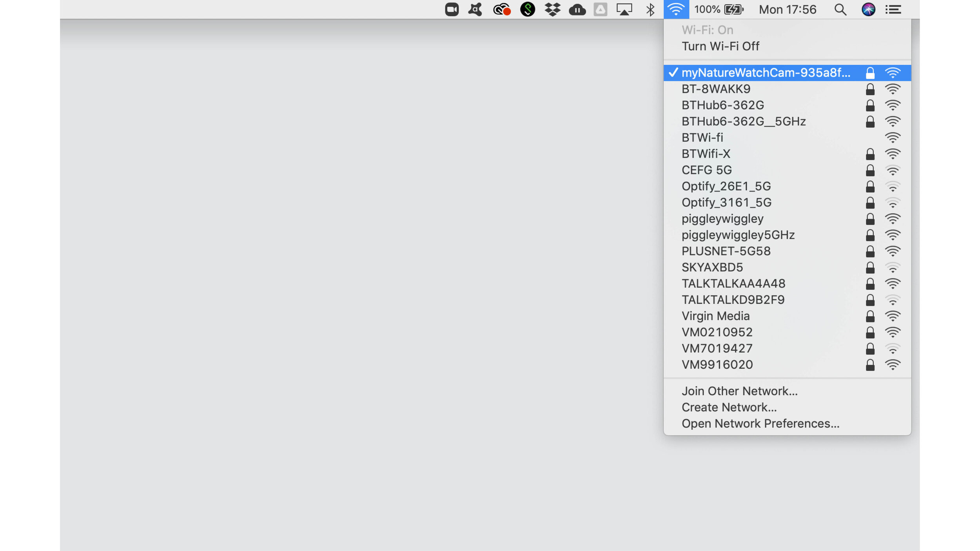Viewport: 980px width, 551px height.
Task: Join the BT-8WAKK9 network
Action: [787, 89]
